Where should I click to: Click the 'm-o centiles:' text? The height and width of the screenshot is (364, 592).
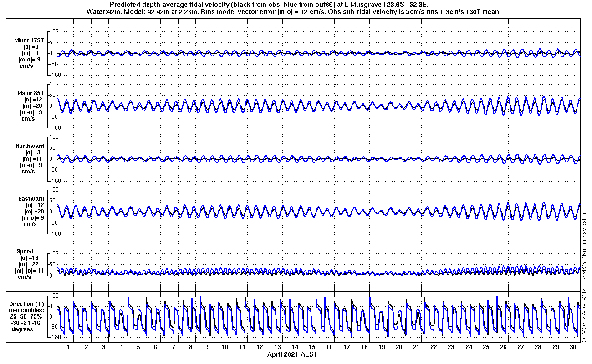(x=27, y=310)
